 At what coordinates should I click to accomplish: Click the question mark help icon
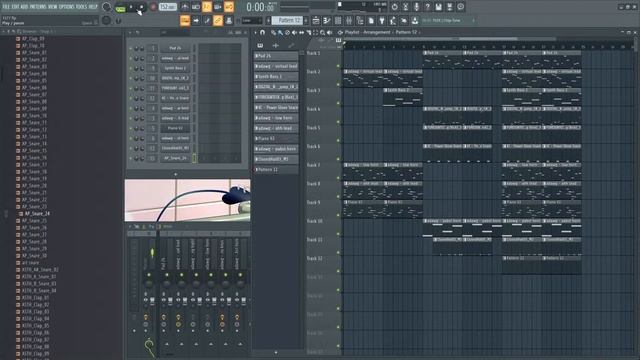[x=427, y=7]
